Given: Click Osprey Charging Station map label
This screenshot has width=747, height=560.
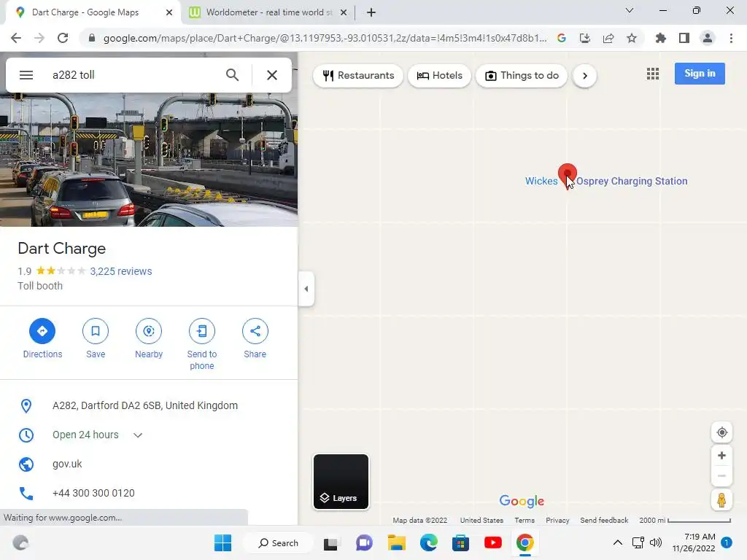Looking at the screenshot, I should point(632,181).
